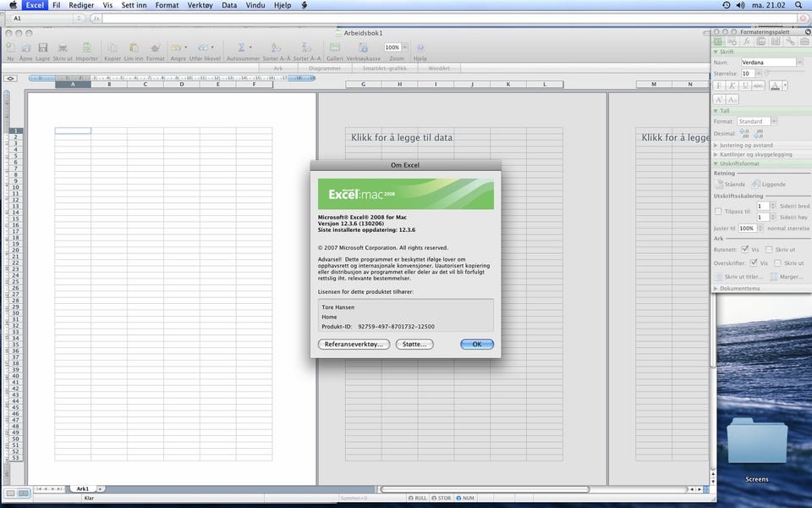This screenshot has height=508, width=812.
Task: Click the Referanseverktøy... button
Action: click(x=354, y=345)
